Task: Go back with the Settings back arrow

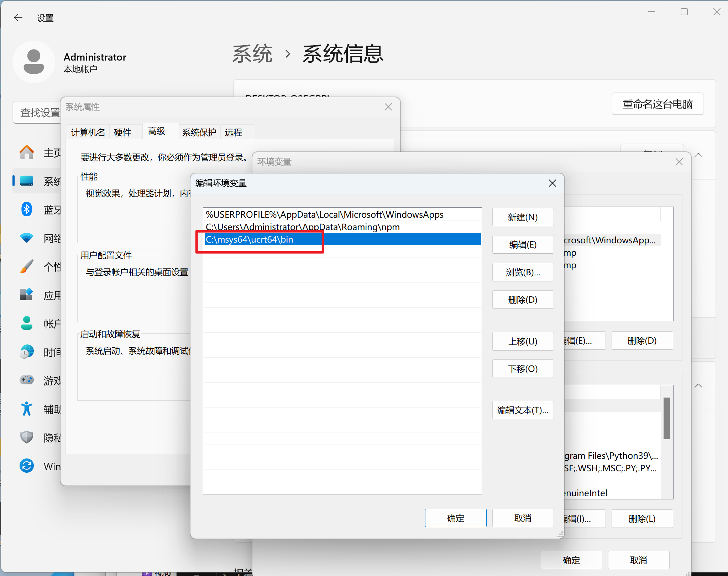Action: (x=18, y=17)
